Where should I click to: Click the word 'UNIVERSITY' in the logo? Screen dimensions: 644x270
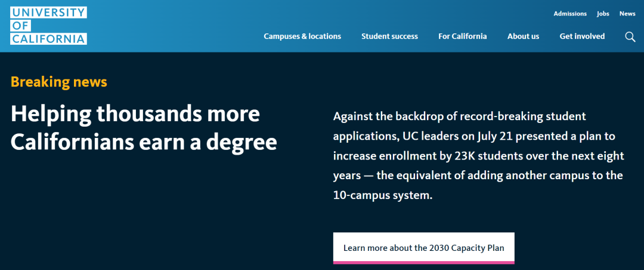[x=48, y=13]
